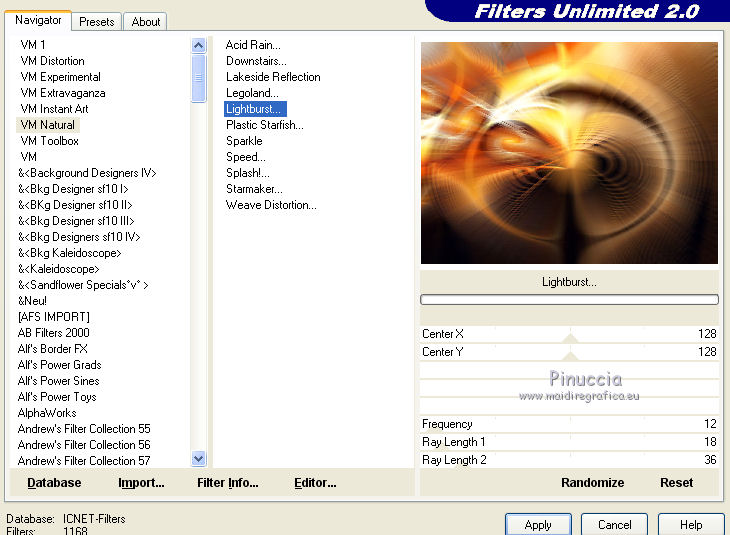Select the &<Kaleidoscope> category

point(58,269)
